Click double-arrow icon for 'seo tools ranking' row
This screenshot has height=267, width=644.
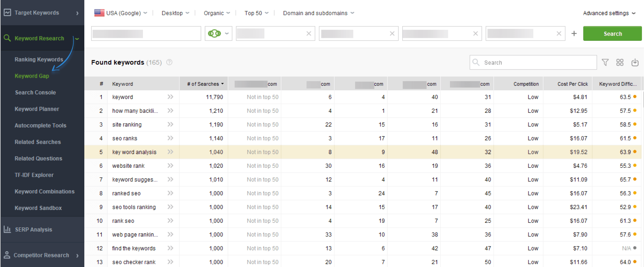click(170, 207)
